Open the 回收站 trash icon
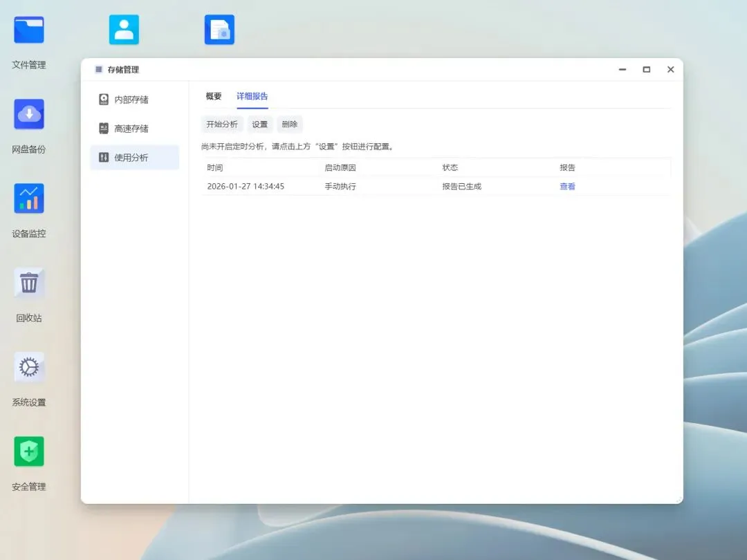The width and height of the screenshot is (747, 560). tap(29, 283)
